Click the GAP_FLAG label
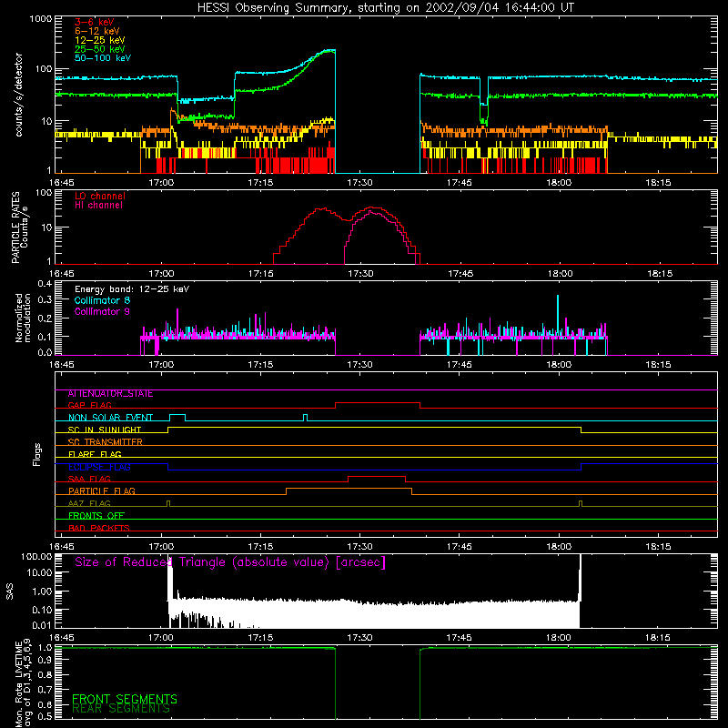Viewport: 728px width, 728px height. pos(89,405)
